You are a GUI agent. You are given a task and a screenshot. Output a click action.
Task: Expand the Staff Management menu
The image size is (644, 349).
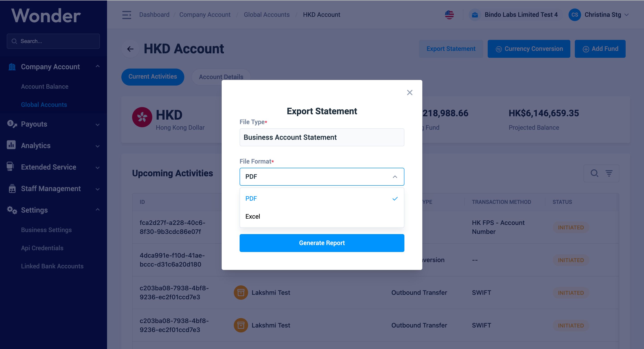98,189
